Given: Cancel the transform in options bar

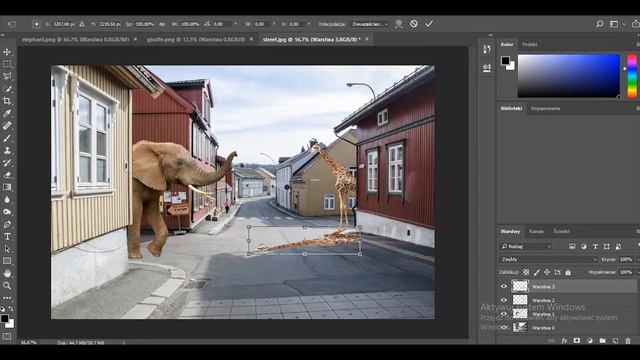Looking at the screenshot, I should [414, 24].
